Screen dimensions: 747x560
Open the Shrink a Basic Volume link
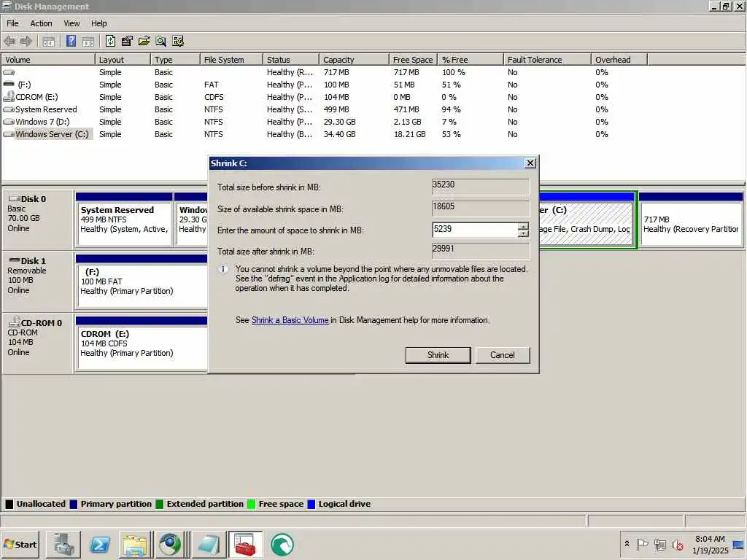290,320
